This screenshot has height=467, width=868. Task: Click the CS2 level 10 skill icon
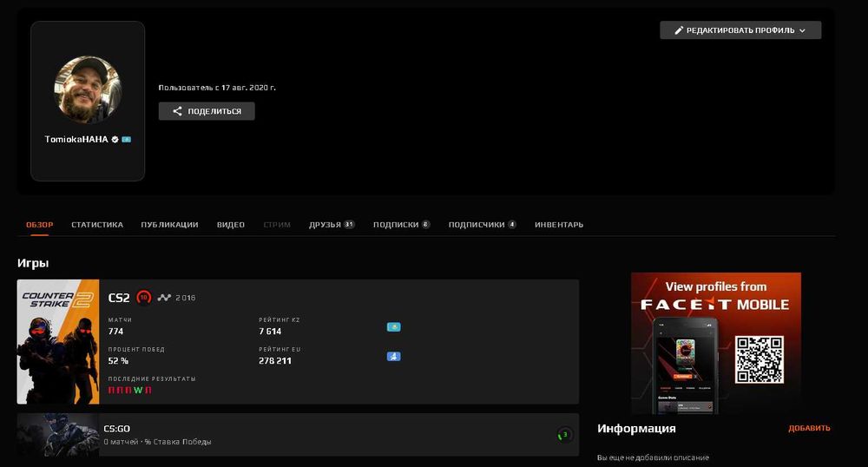pyautogui.click(x=144, y=298)
